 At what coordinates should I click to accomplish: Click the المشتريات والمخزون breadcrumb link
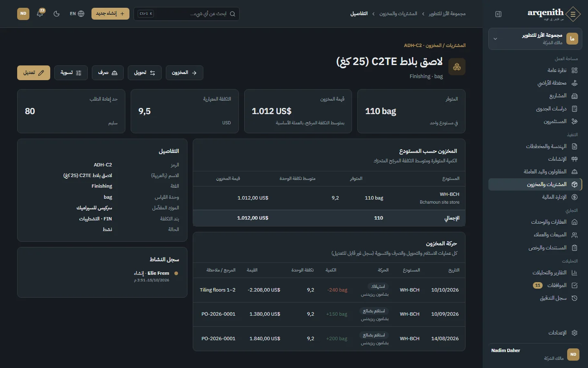tap(398, 14)
